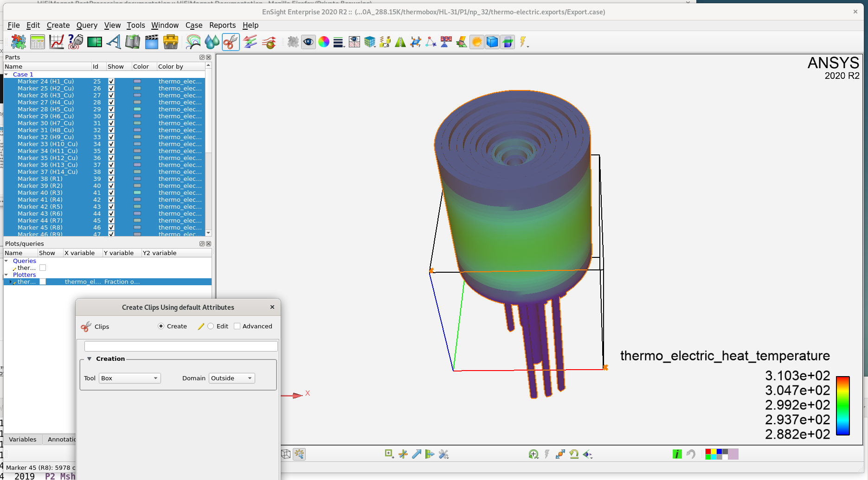This screenshot has height=480, width=868.
Task: Open the Parts puzzle-piece icon in toolbar
Action: [19, 42]
